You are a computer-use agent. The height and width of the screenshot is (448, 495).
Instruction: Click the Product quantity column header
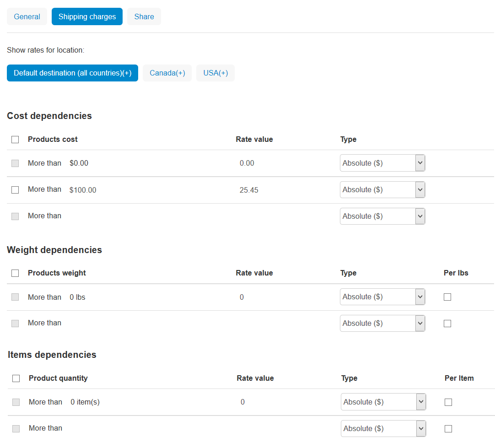[58, 378]
